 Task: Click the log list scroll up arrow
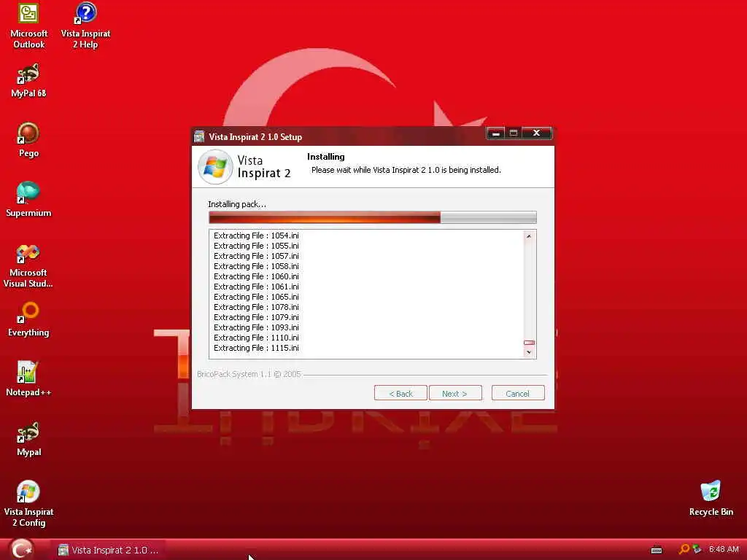[529, 236]
